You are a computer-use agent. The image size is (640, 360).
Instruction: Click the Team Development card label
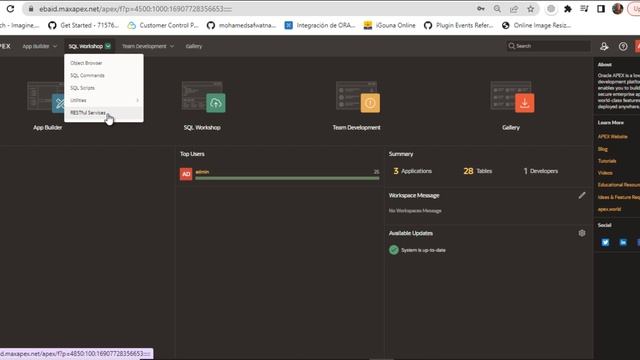(356, 127)
